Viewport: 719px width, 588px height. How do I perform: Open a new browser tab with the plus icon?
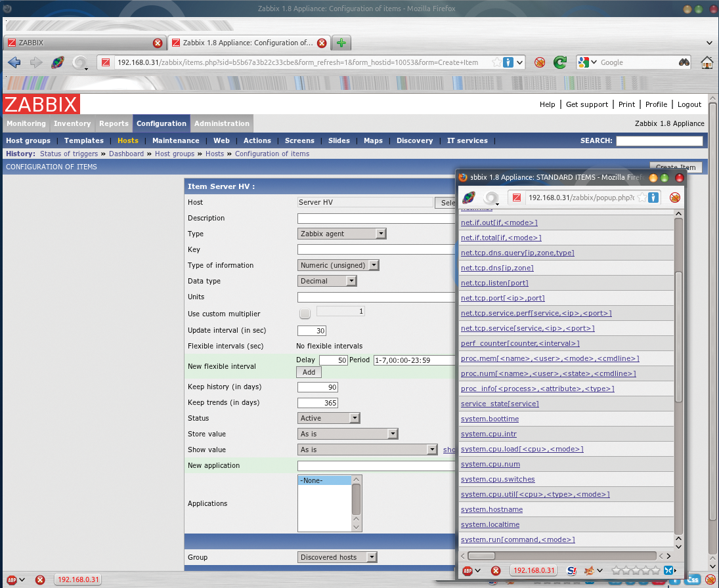(x=341, y=42)
